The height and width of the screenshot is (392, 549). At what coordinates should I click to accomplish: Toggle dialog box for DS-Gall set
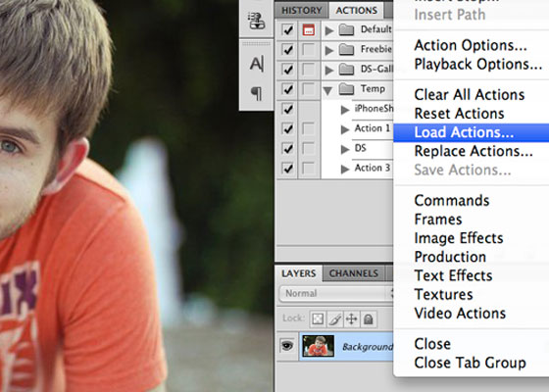point(309,70)
